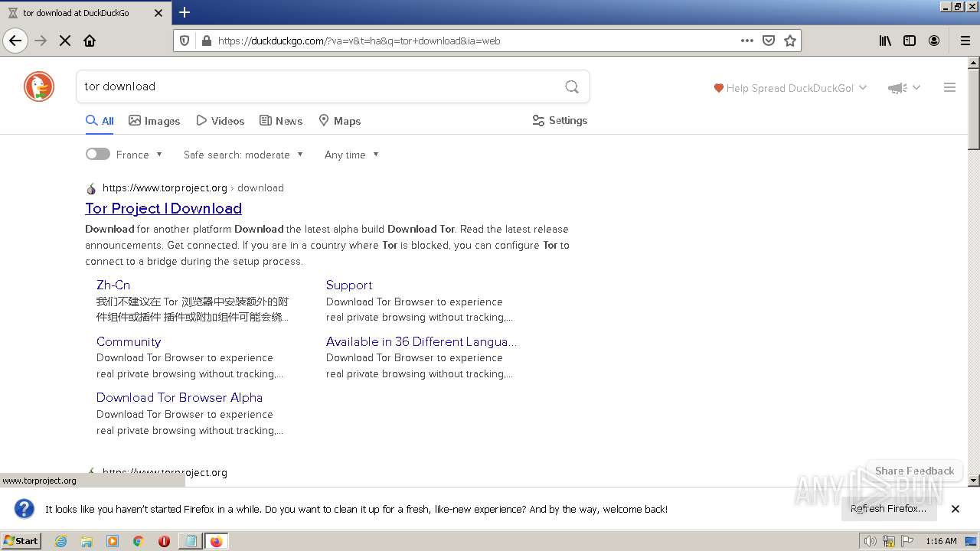Viewport: 980px width, 551px height.
Task: Open Firefox Account icon
Action: [934, 41]
